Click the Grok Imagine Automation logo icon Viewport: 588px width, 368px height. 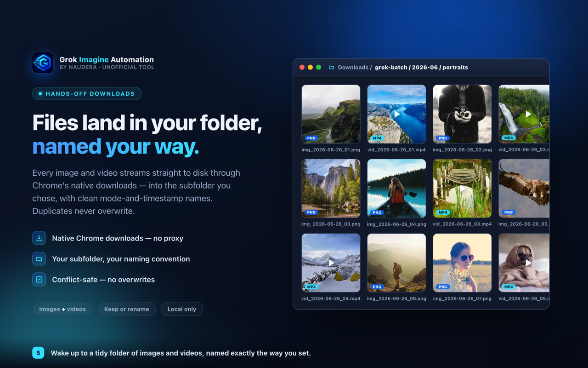point(43,63)
